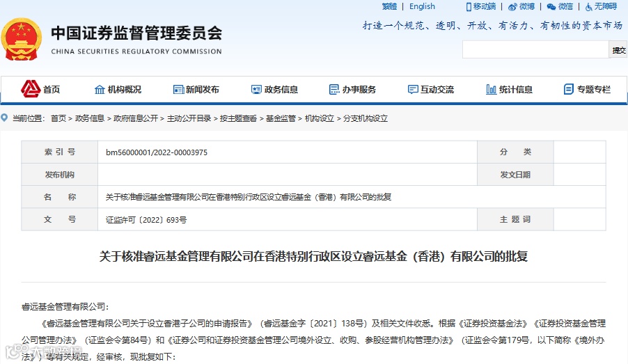Open the 首页 menu item
The width and height of the screenshot is (628, 364).
tap(52, 90)
